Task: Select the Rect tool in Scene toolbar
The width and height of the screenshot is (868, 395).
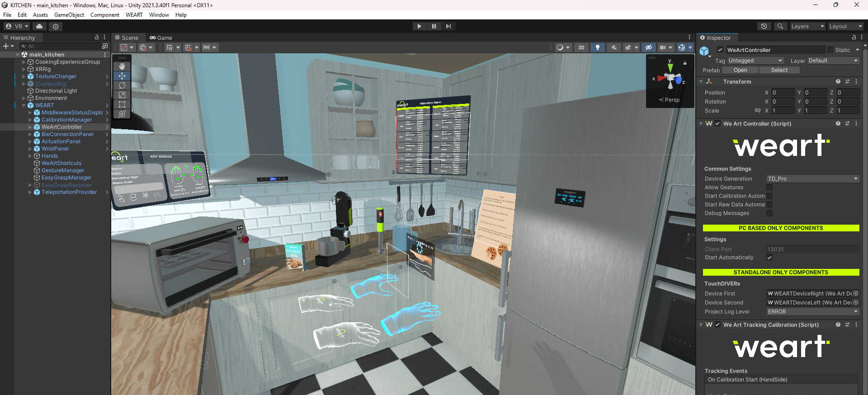Action: tap(122, 104)
